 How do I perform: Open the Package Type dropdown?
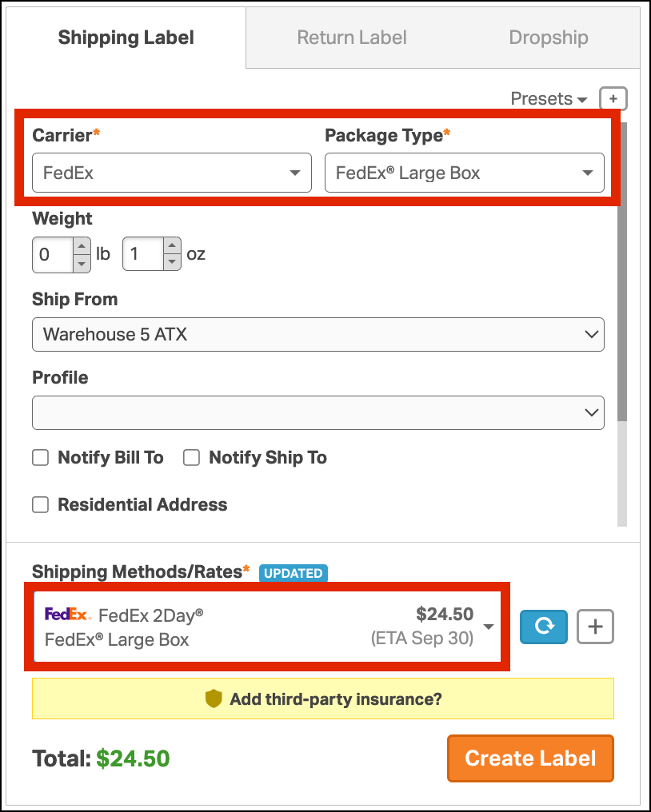[x=464, y=173]
